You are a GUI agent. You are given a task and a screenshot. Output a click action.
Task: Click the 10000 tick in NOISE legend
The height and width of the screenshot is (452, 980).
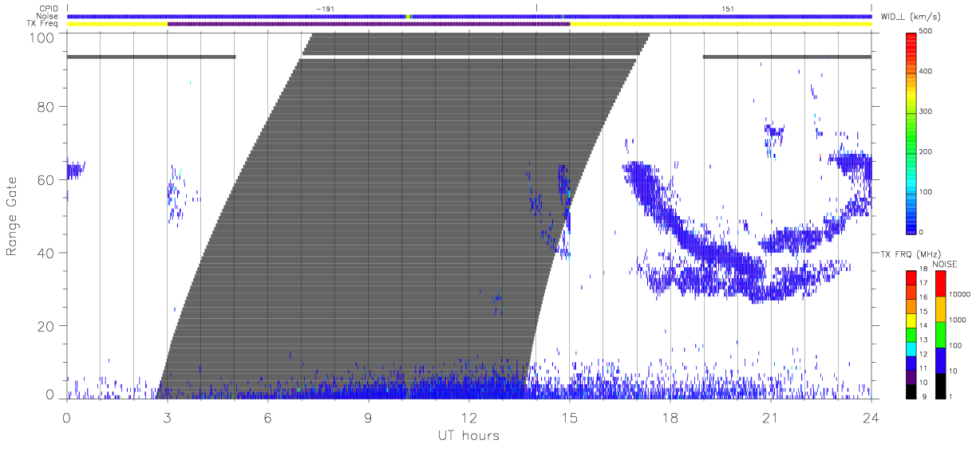tap(958, 294)
